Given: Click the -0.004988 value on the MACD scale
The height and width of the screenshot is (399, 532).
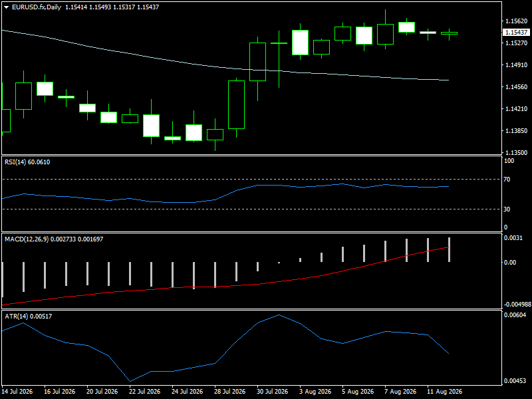Looking at the screenshot, I should click(517, 305).
